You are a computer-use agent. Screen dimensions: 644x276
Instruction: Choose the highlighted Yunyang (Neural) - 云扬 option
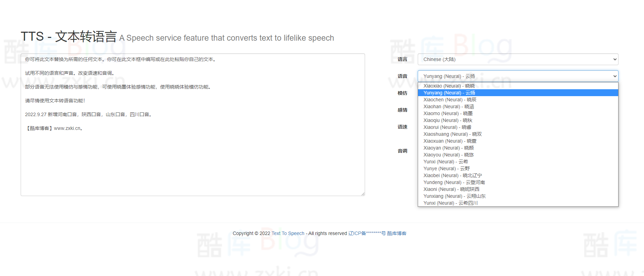pyautogui.click(x=449, y=93)
